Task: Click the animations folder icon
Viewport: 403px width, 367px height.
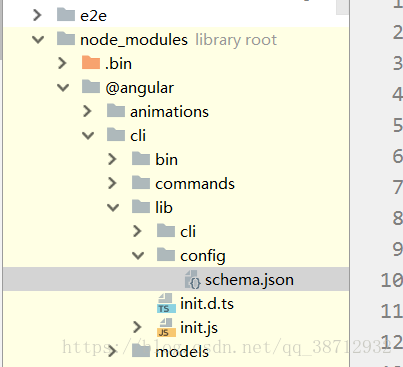Action: [116, 111]
